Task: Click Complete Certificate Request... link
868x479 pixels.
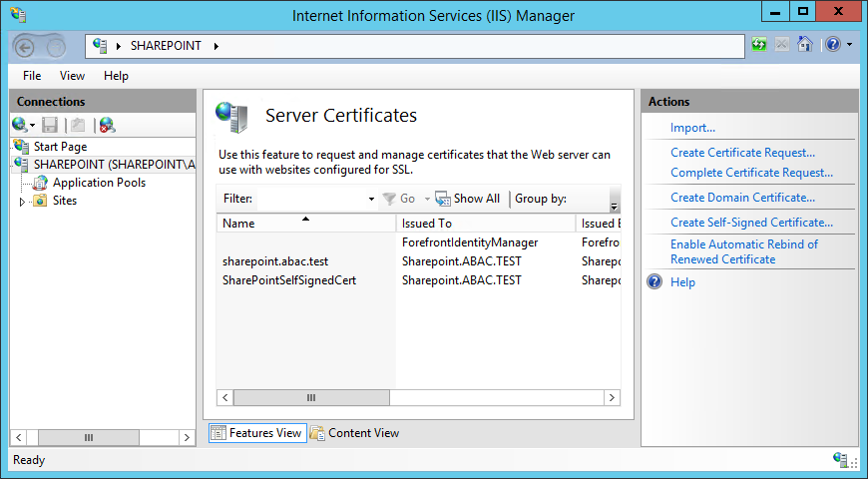Action: [x=751, y=173]
